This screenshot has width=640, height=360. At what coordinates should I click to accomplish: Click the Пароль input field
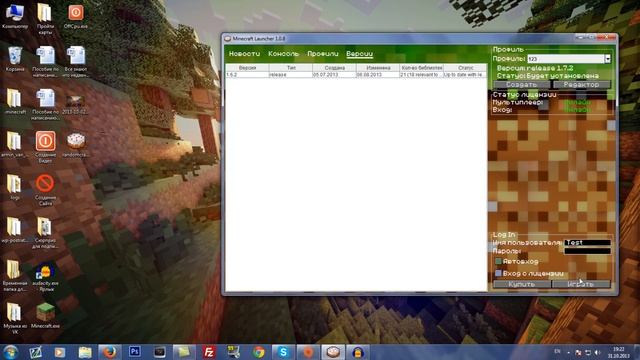coord(587,251)
